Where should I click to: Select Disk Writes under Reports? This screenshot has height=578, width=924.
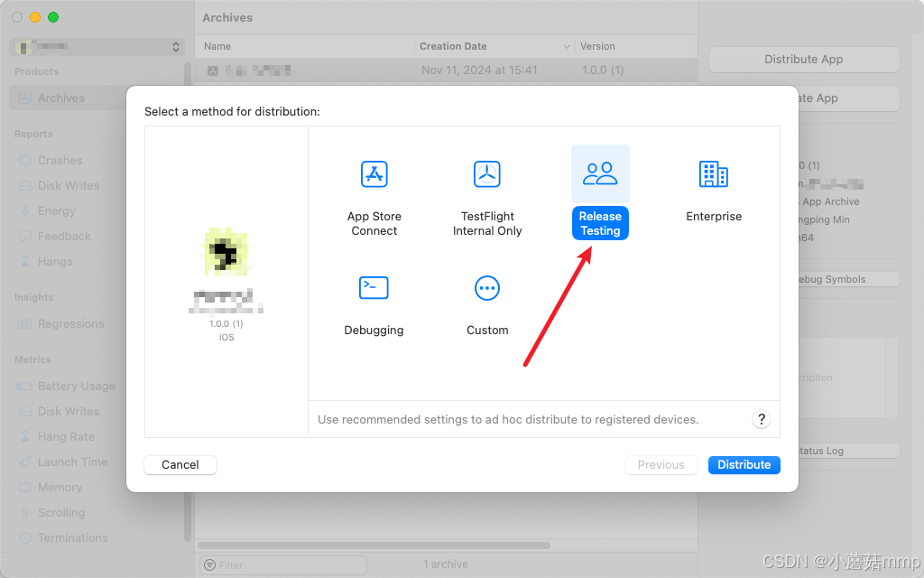pos(69,186)
